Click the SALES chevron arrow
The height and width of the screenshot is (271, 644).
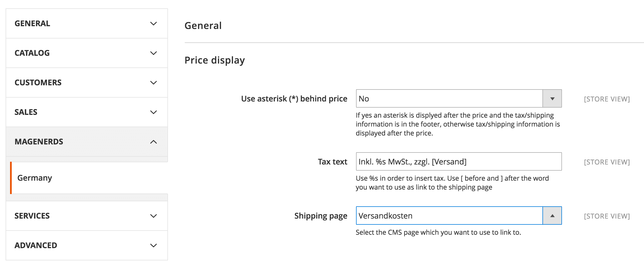153,112
